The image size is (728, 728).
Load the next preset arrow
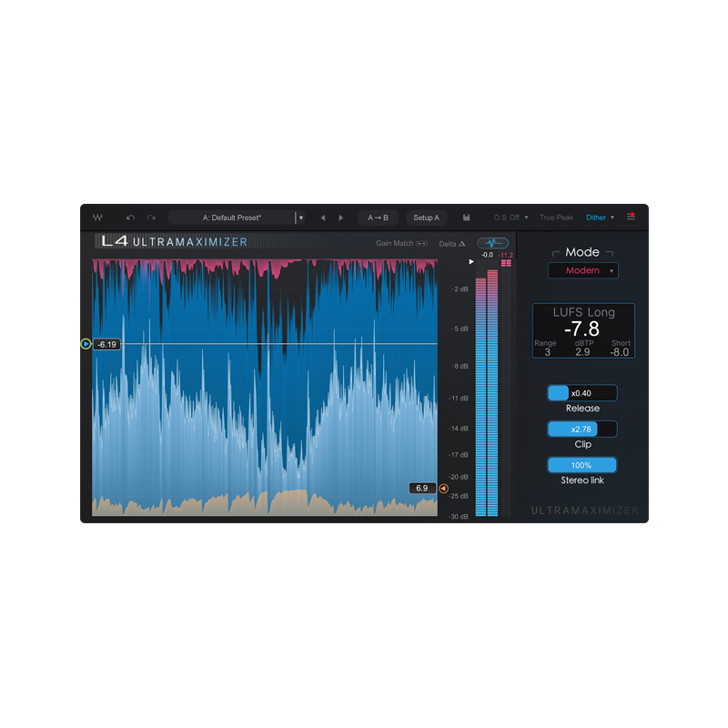tap(341, 218)
